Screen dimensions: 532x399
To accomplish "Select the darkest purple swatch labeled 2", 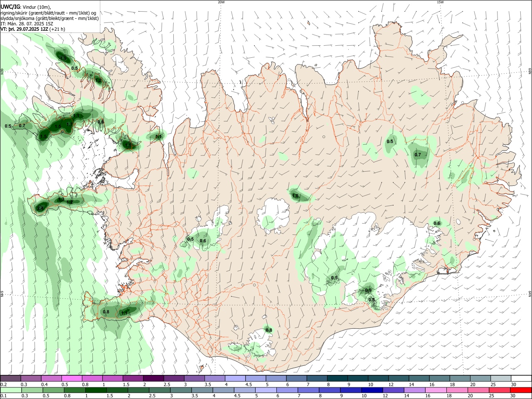I will [x=153, y=379].
